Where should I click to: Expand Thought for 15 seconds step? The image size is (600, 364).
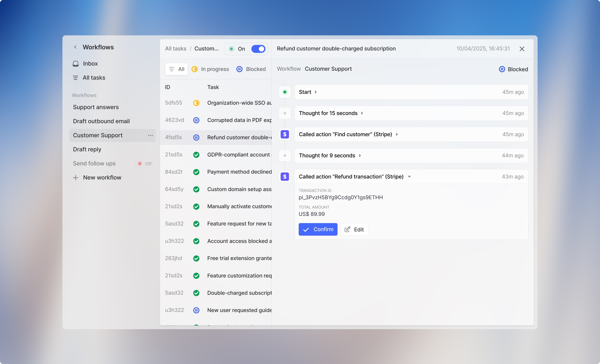[362, 113]
